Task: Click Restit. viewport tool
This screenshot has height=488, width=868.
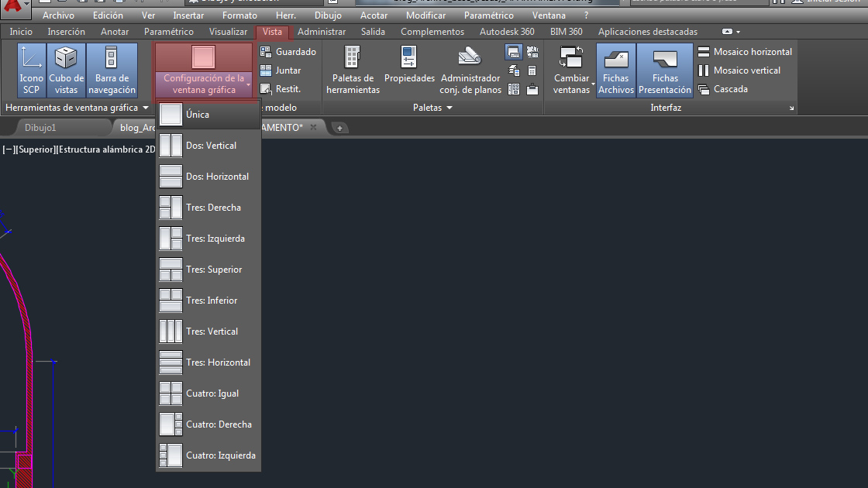Action: coord(281,88)
